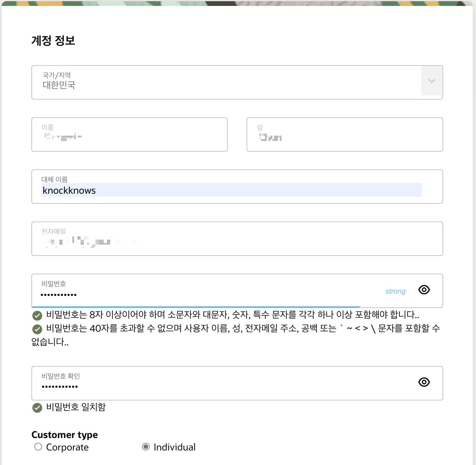Focus the 이름 first name field

pyautogui.click(x=129, y=135)
